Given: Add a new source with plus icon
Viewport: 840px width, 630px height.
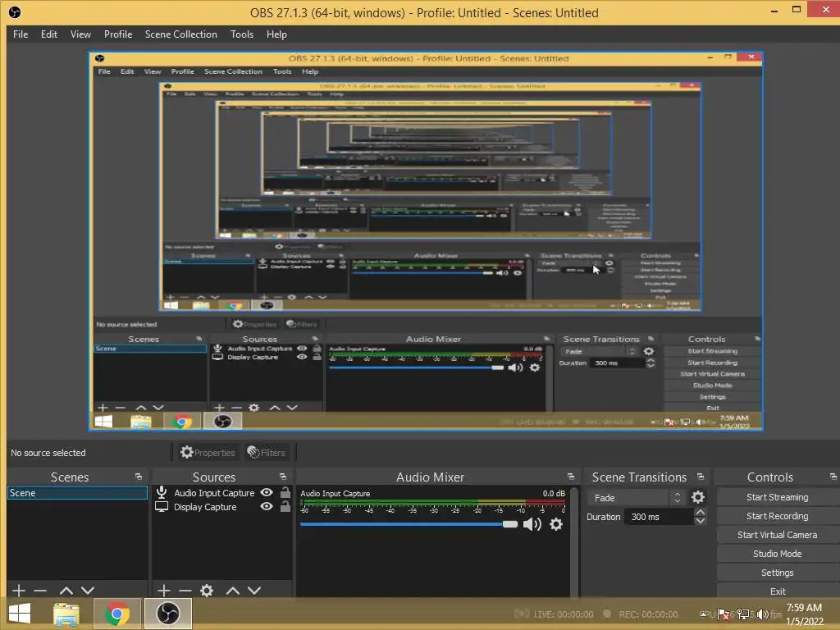Looking at the screenshot, I should (164, 591).
